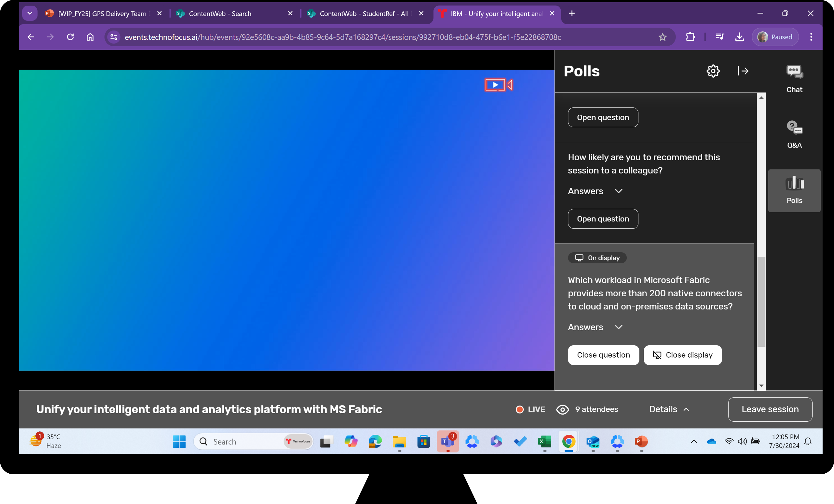Open new Outlook from taskbar
This screenshot has width=834, height=504.
[593, 441]
